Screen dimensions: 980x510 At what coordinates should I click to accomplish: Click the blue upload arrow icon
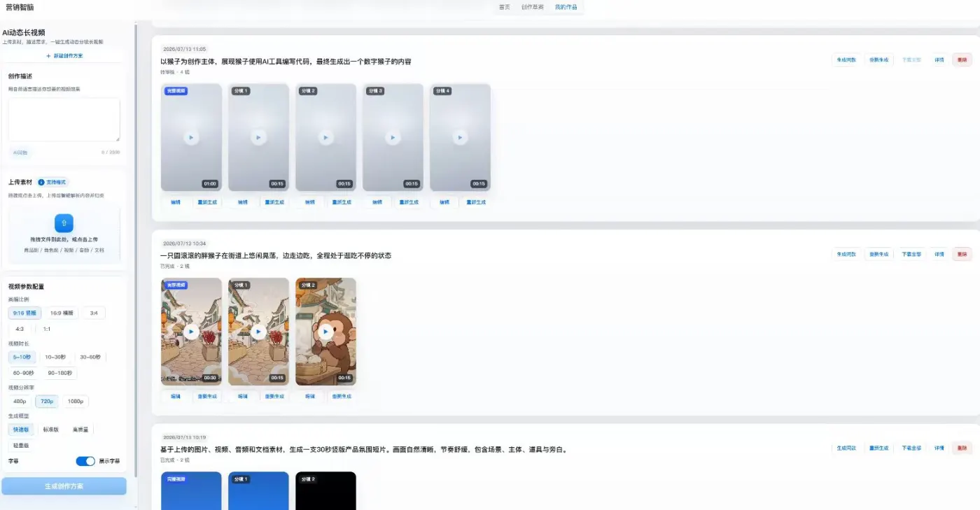pos(64,223)
